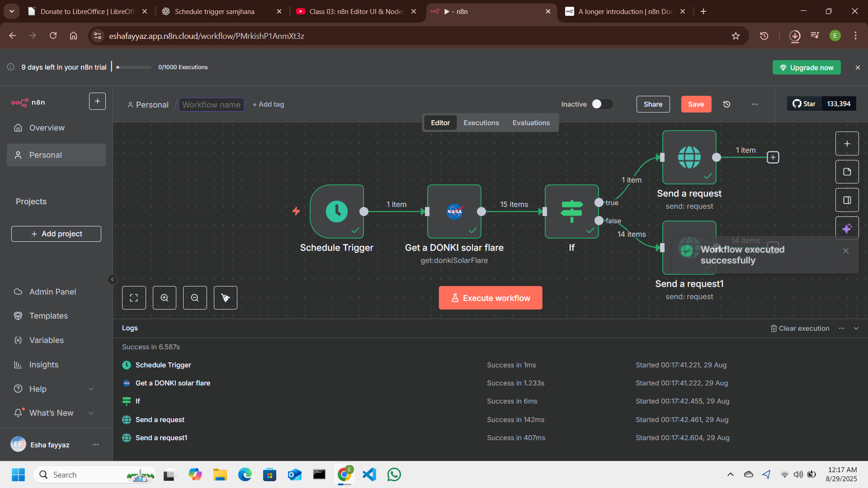Click Execute workflow button

[x=491, y=298]
